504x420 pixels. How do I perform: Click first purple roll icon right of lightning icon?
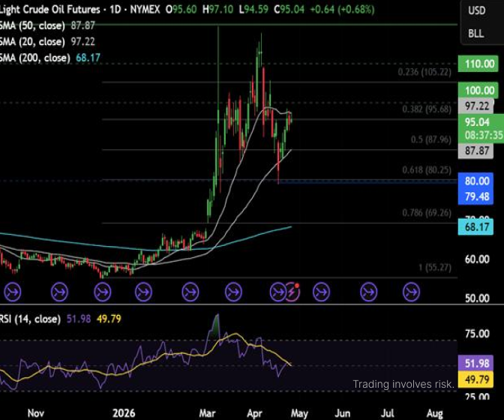(x=322, y=292)
